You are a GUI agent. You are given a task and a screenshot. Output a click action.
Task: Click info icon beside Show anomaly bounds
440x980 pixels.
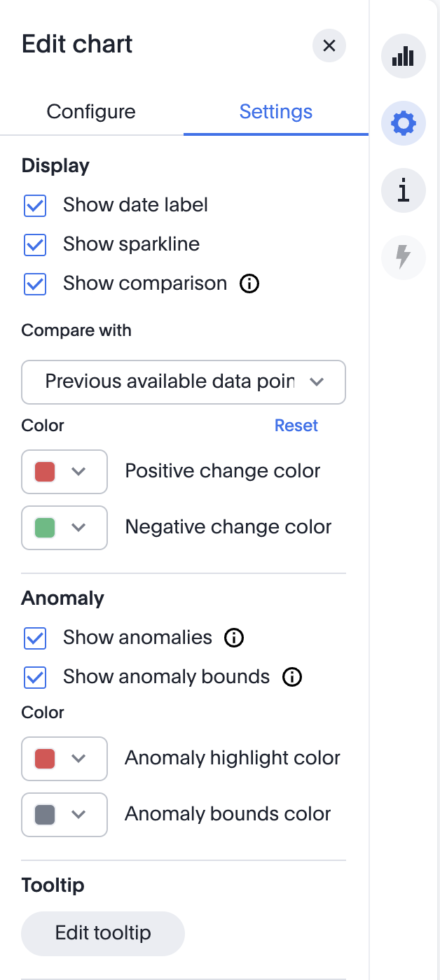point(291,677)
